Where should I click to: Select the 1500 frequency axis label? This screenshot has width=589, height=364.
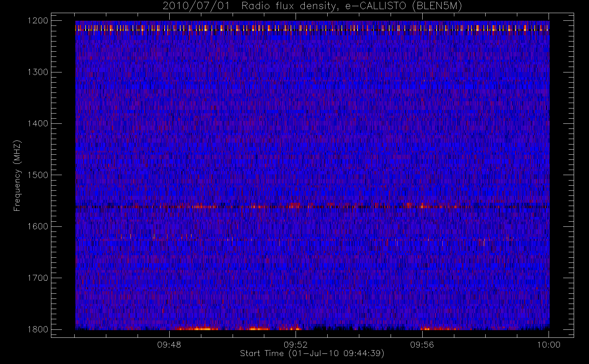tap(38, 175)
